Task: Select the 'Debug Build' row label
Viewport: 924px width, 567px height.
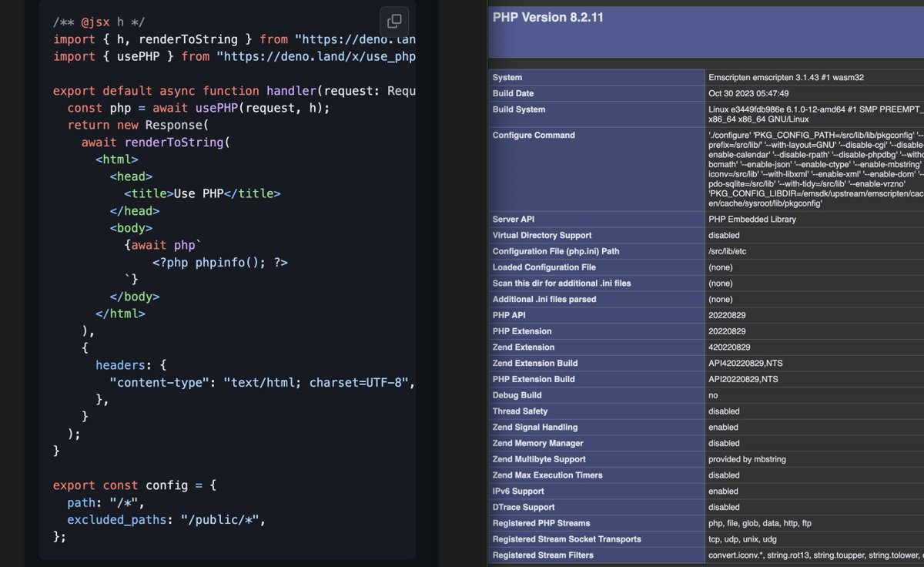Action: [x=517, y=395]
